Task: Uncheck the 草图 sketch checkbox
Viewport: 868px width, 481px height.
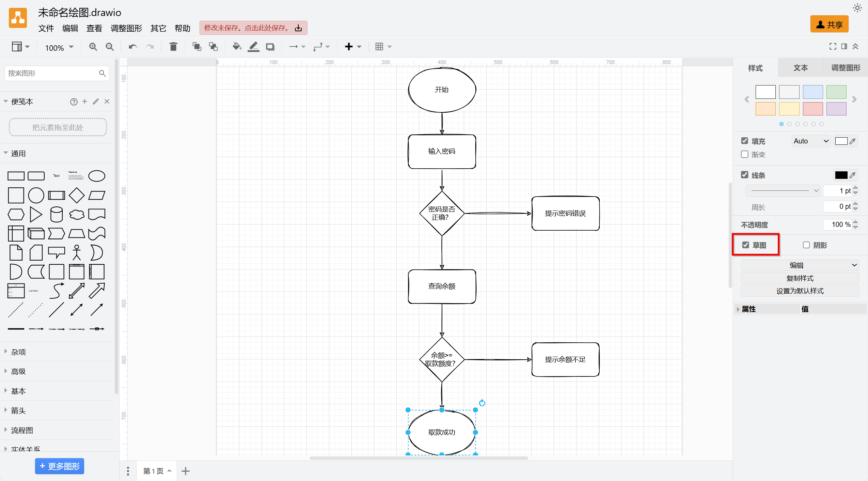Action: 746,245
